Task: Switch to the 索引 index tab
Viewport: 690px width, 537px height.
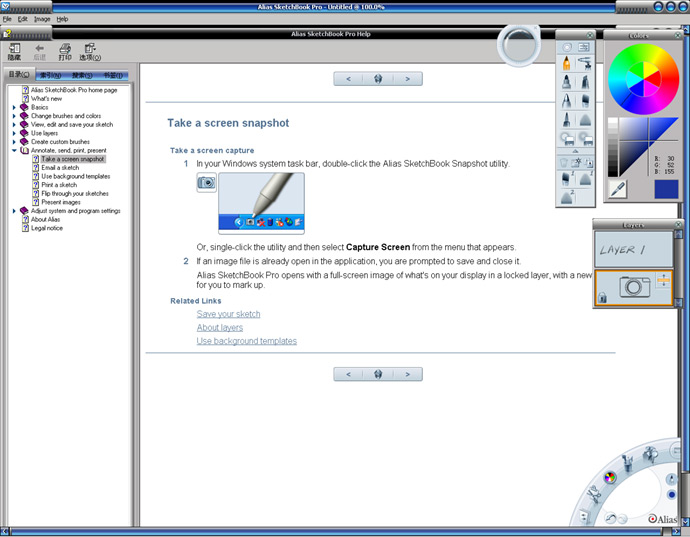Action: coord(51,75)
